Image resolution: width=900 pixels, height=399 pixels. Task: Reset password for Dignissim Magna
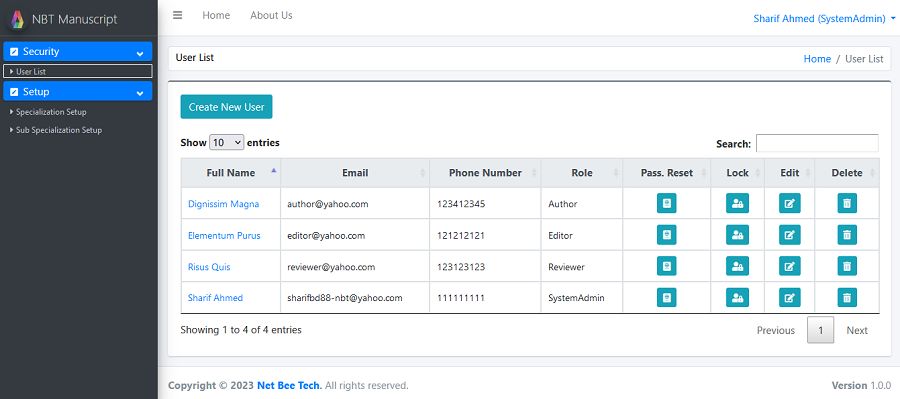pos(666,203)
